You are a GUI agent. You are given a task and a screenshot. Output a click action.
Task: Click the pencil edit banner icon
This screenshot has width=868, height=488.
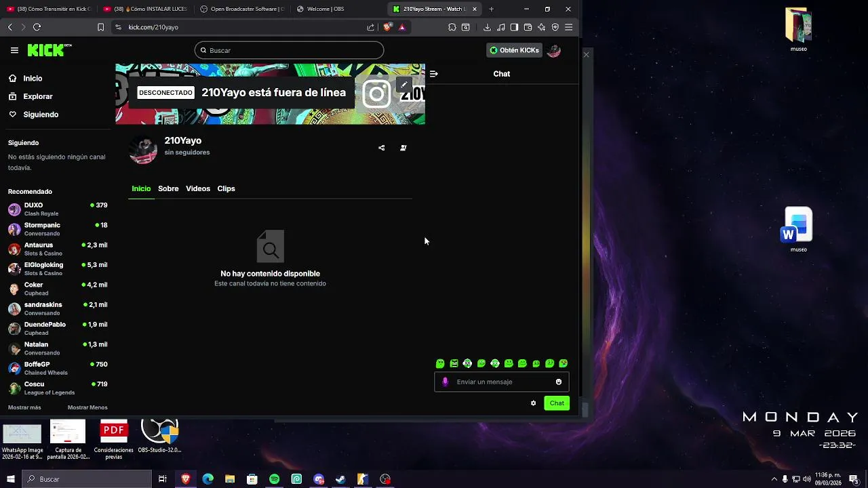[x=404, y=85]
